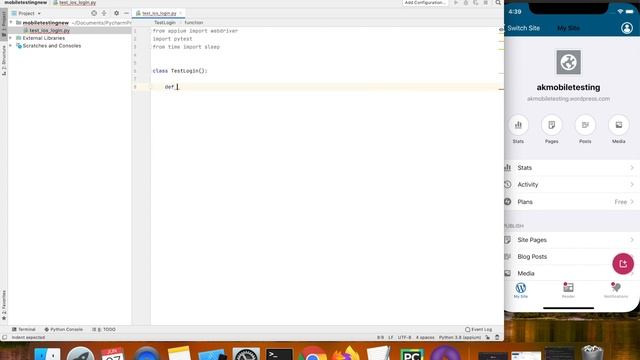Open account profile icon in WordPress app
640x360 pixels.
click(627, 28)
